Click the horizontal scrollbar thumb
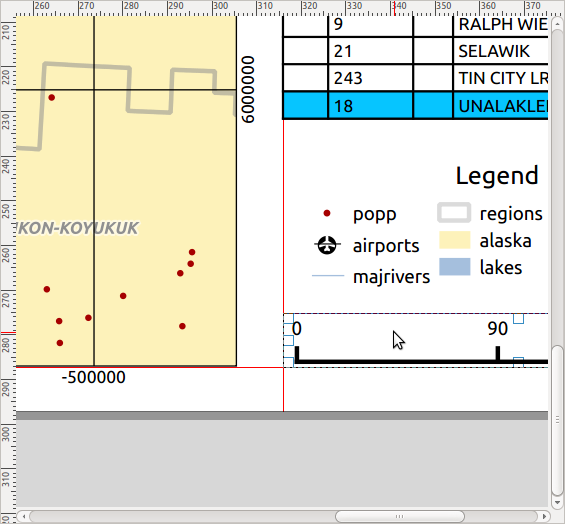The height and width of the screenshot is (524, 565). pos(400,516)
